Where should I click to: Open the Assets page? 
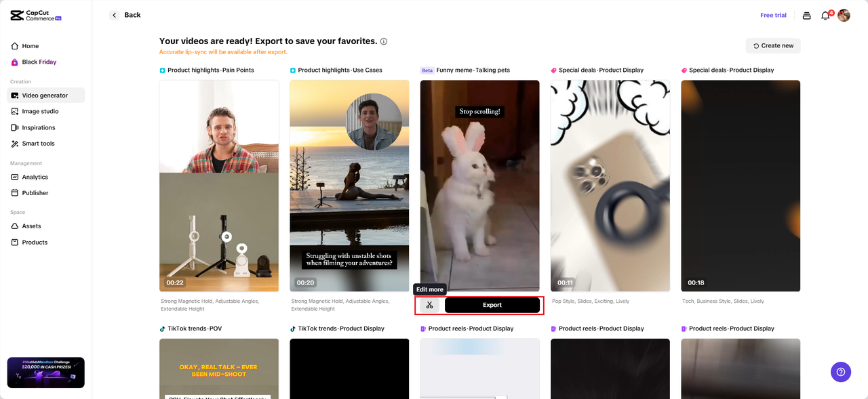pos(46,226)
